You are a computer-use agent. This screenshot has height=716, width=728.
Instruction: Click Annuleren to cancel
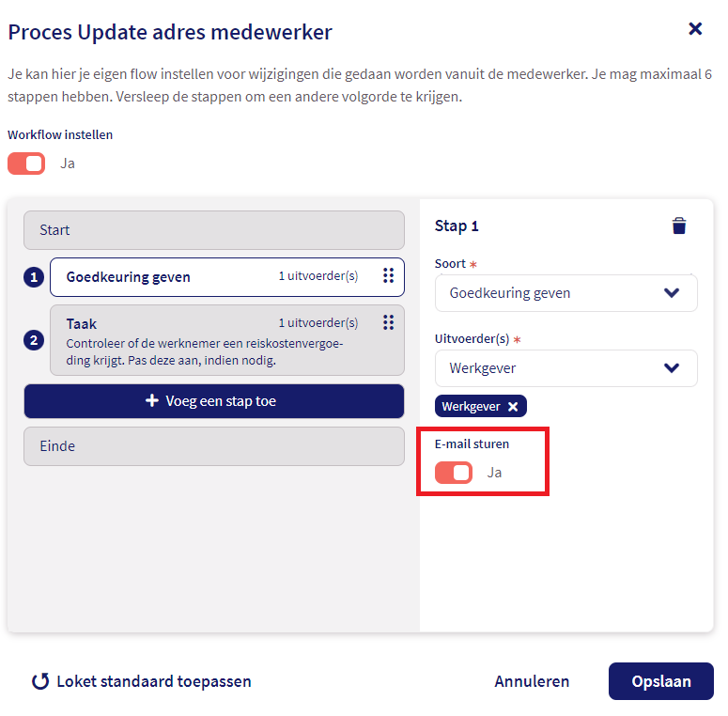pyautogui.click(x=532, y=681)
